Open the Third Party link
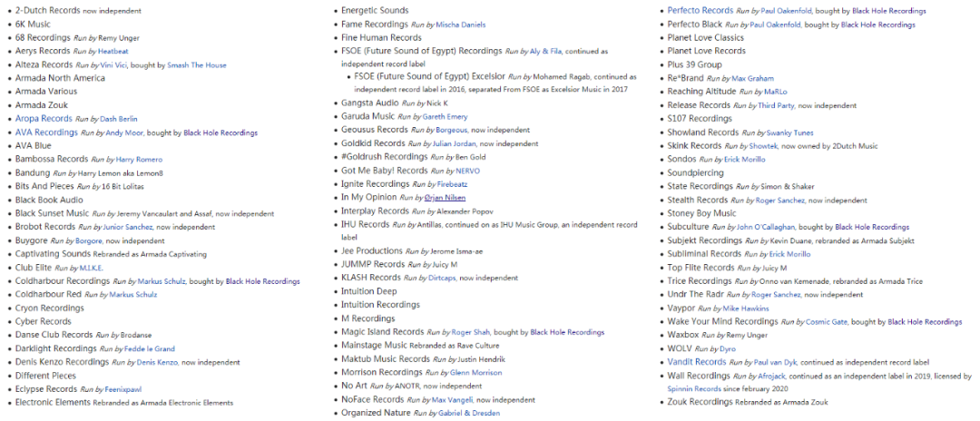 click(776, 105)
